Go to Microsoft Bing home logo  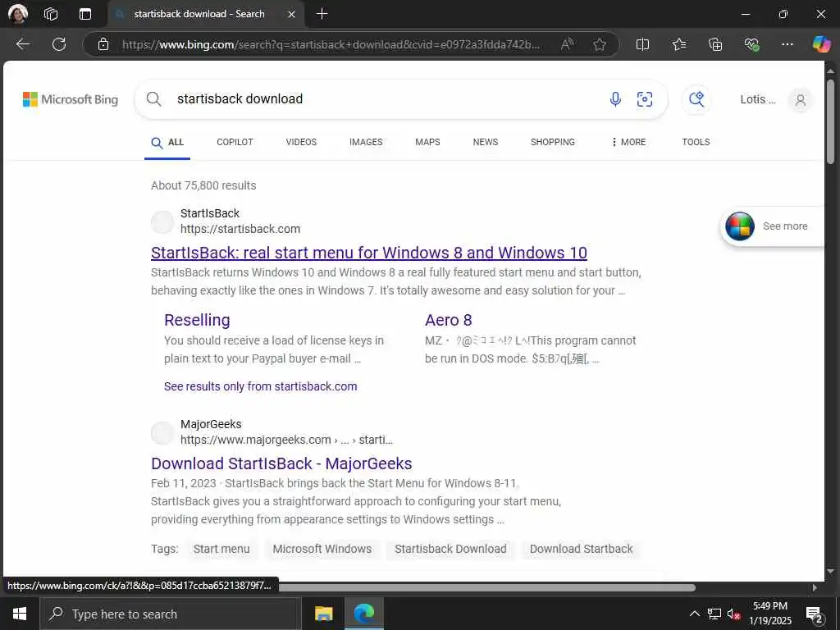[x=71, y=99]
